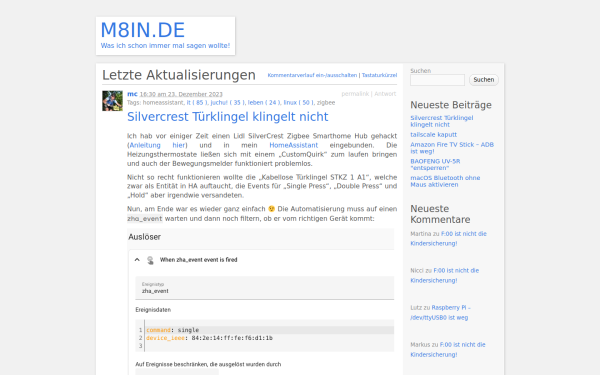Image resolution: width=600 pixels, height=375 pixels.
Task: Click the author avatar thumbnail
Action: coord(112,101)
